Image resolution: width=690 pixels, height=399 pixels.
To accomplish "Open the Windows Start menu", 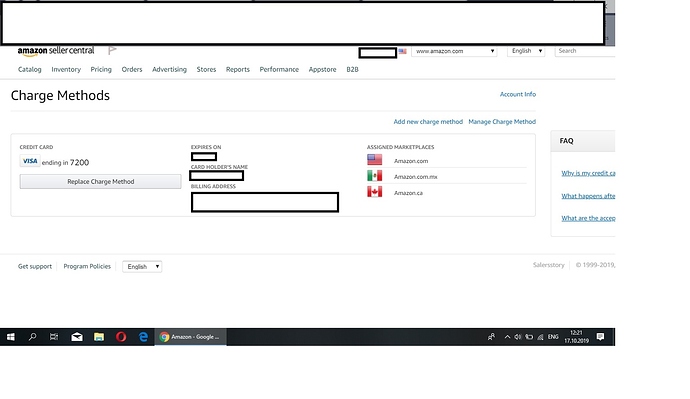I will [x=11, y=337].
